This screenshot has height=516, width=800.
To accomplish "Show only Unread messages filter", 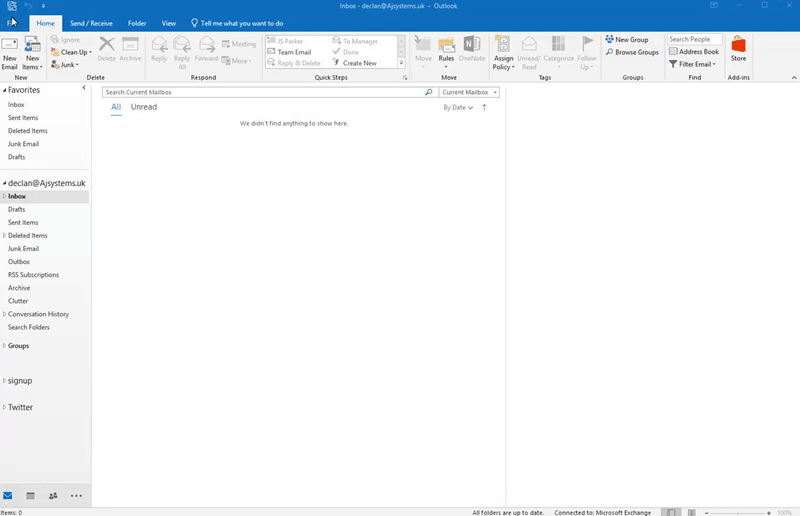I will (144, 107).
